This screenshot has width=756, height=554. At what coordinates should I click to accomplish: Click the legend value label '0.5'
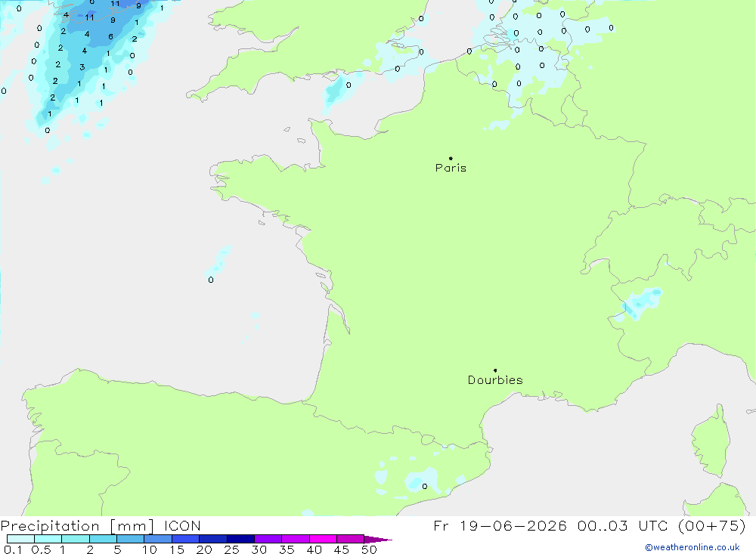tap(41, 549)
